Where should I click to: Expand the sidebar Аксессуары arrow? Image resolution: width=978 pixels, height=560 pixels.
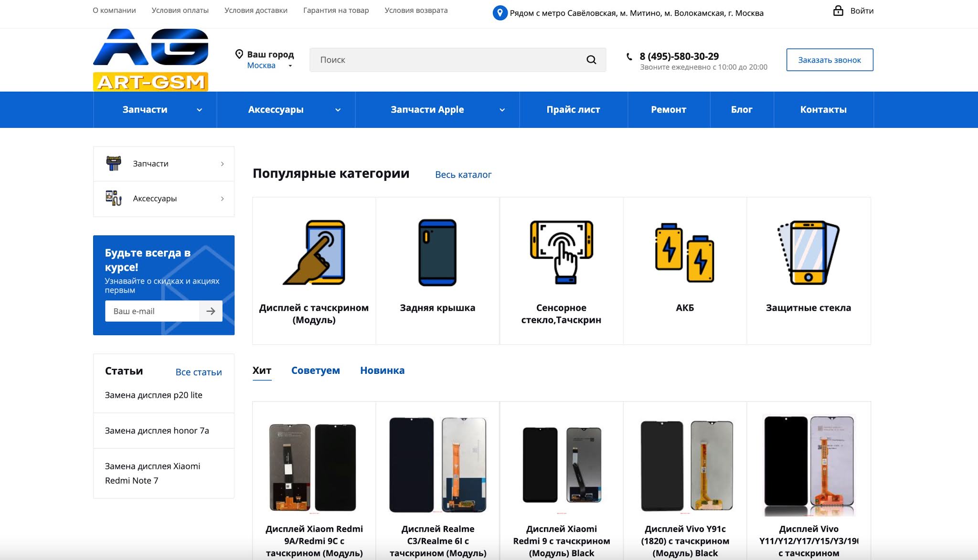222,199
